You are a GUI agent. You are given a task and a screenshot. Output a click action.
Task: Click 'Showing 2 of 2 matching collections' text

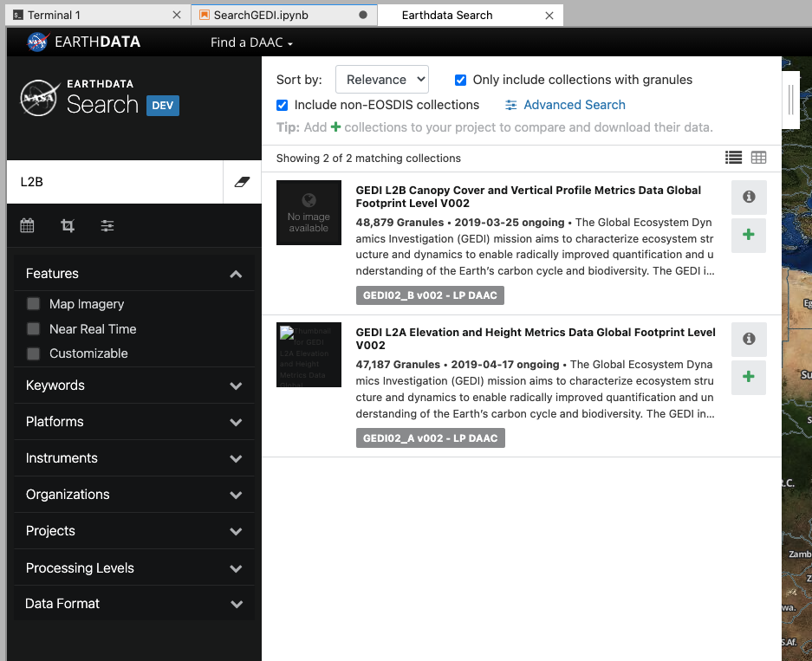click(368, 159)
